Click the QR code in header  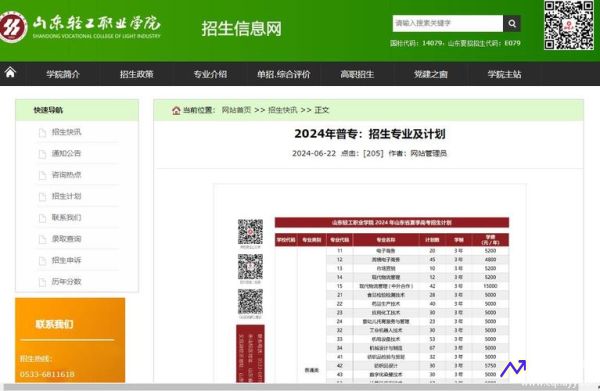[x=569, y=25]
